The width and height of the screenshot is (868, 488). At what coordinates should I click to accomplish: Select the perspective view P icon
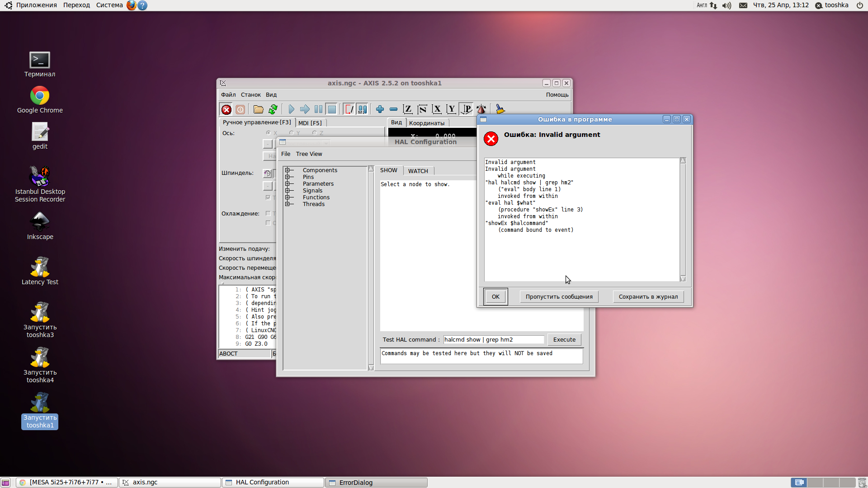[x=466, y=109]
